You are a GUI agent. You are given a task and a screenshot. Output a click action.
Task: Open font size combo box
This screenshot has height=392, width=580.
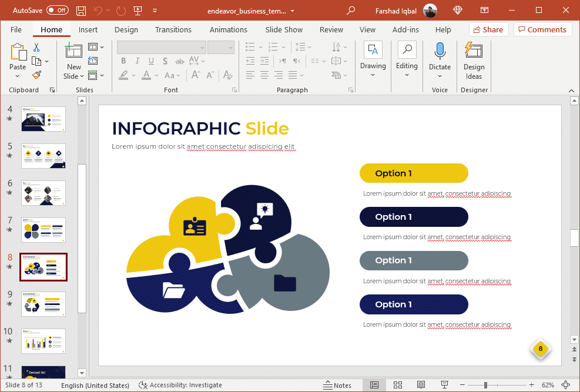[x=221, y=48]
